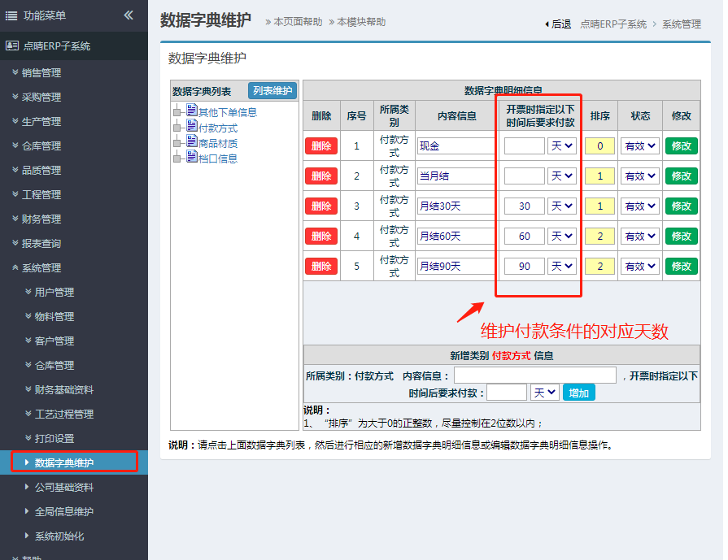
Task: Click the 点晴ERP子系统 sidebar header icon
Action: (x=11, y=46)
